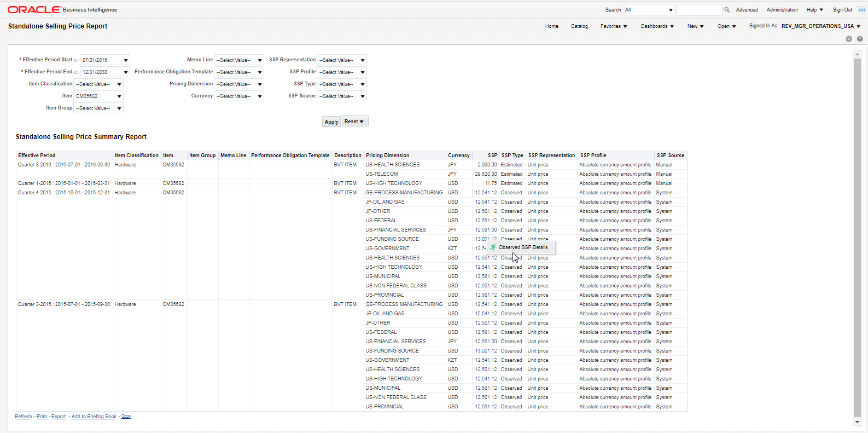Click in the top search text field

point(698,10)
